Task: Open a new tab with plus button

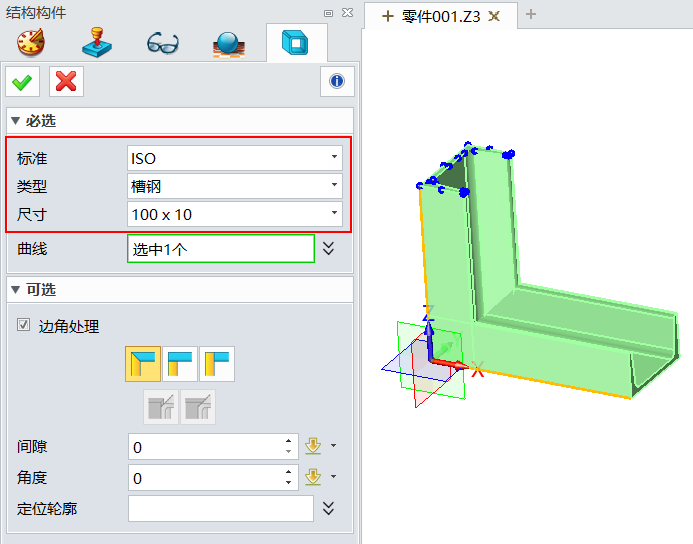Action: point(531,14)
